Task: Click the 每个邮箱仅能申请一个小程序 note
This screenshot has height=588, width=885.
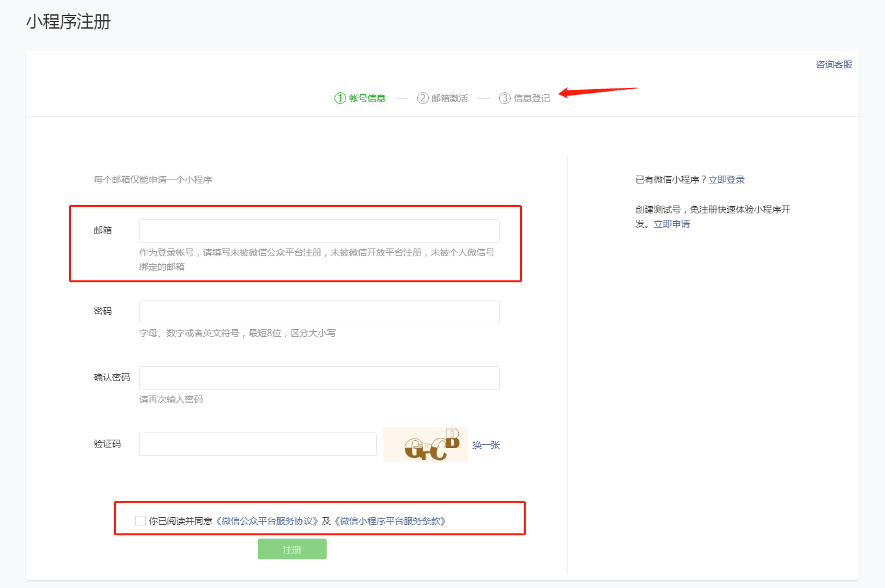Action: [x=153, y=180]
